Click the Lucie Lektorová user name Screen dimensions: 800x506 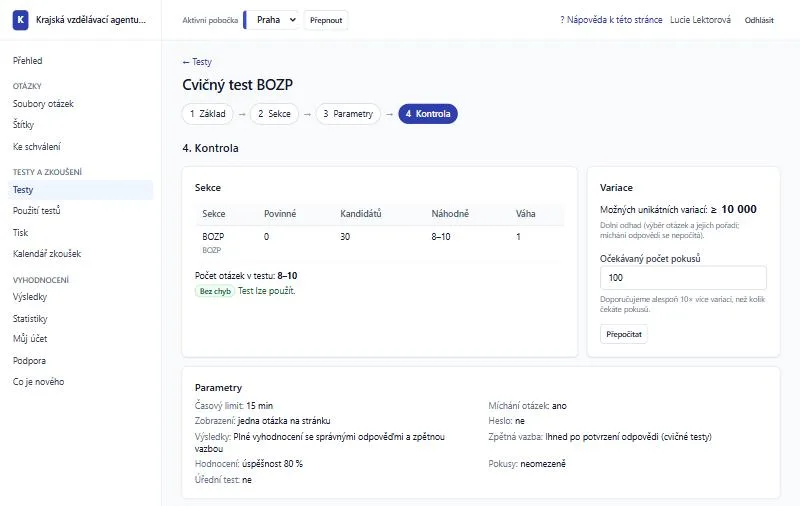point(700,20)
